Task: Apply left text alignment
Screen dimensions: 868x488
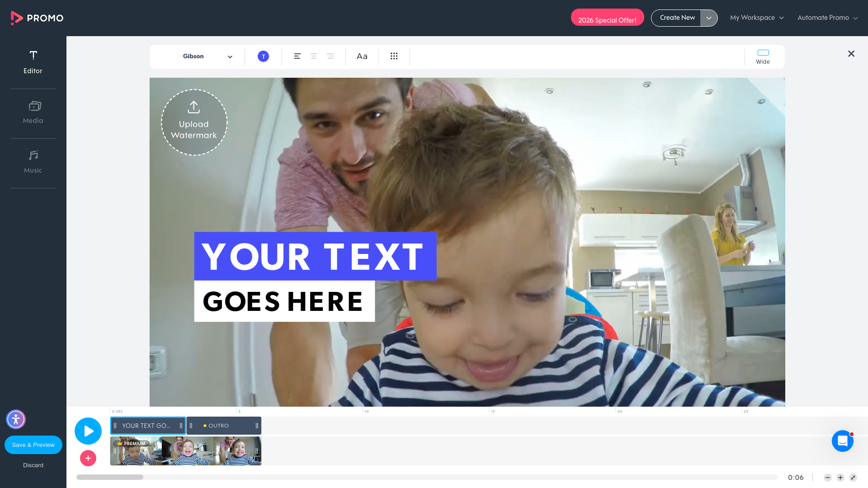Action: coord(297,56)
